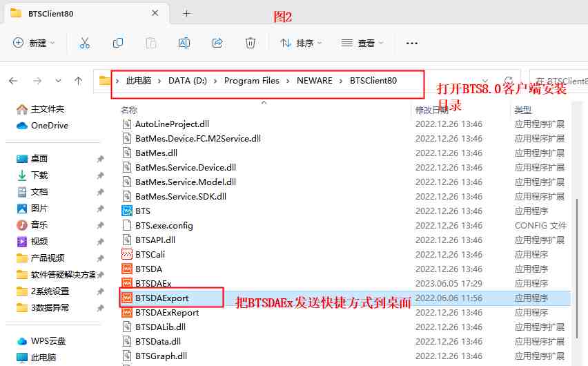Expand the chevron after NEWARE in the breadcrumb
Screen dimensions: 588x366
coord(341,81)
